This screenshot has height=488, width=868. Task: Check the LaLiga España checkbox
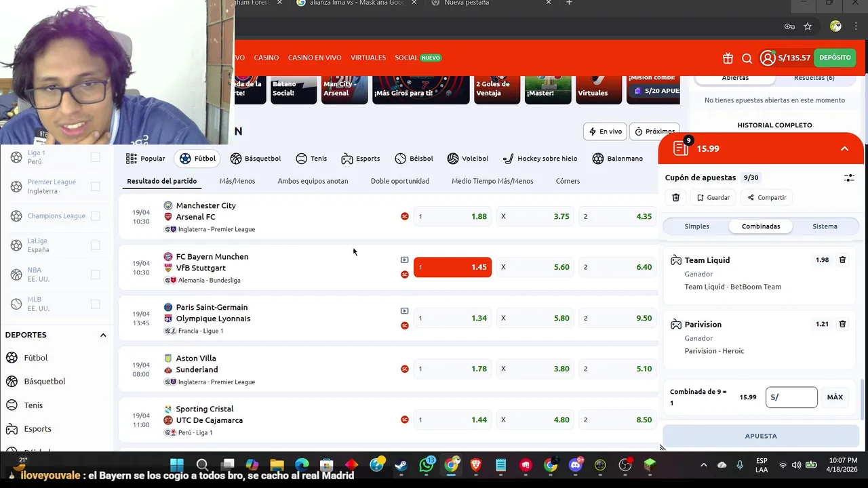click(95, 245)
